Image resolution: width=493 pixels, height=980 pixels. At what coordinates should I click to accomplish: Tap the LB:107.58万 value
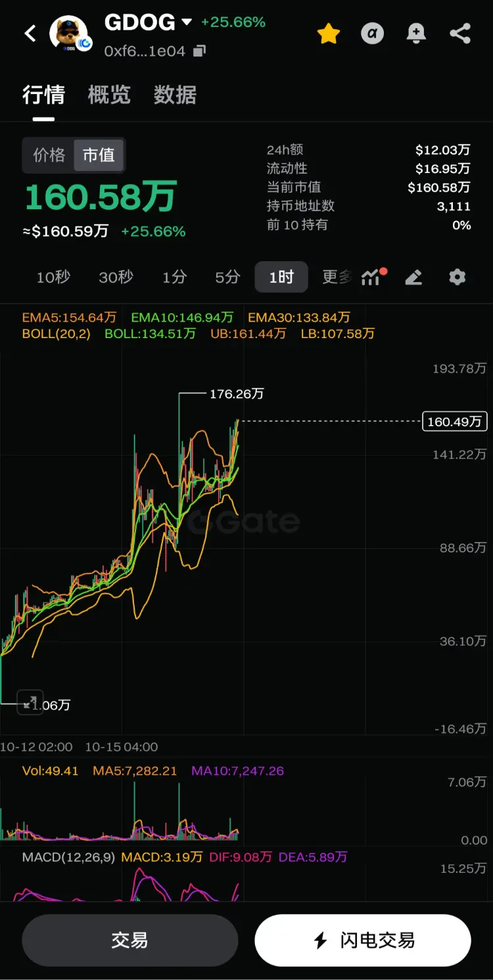pyautogui.click(x=338, y=333)
